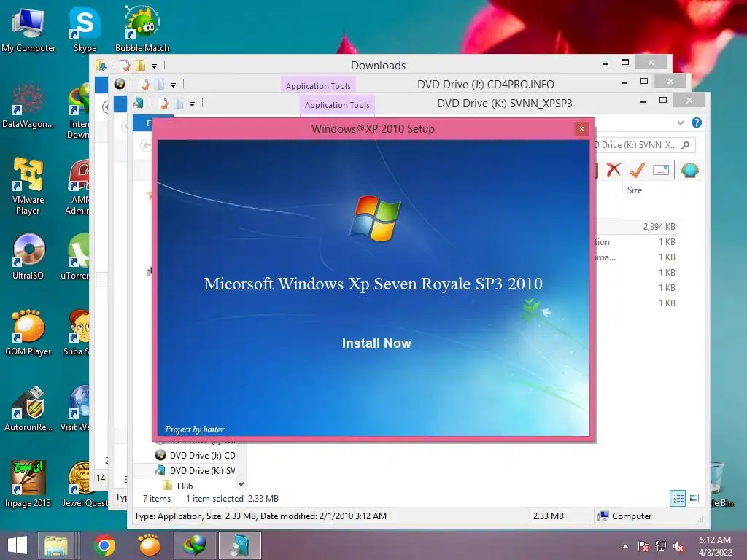Screen dimensions: 747x560
Task: Click navigation pane scroll-down arrow
Action: [241, 484]
